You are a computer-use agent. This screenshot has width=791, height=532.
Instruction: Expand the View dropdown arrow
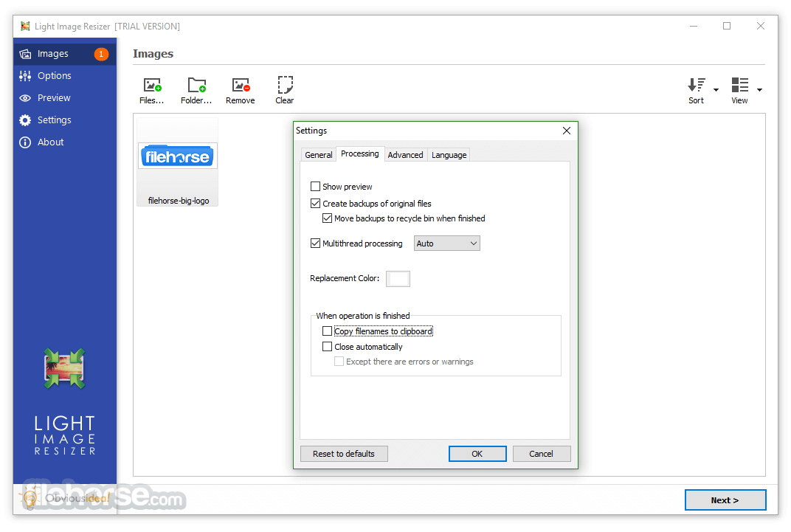tap(759, 90)
